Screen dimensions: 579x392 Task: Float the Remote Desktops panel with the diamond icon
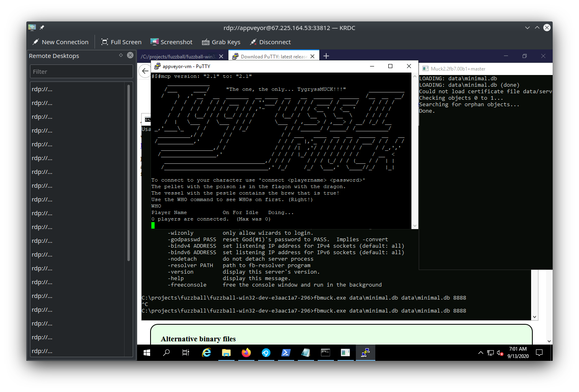pos(121,55)
